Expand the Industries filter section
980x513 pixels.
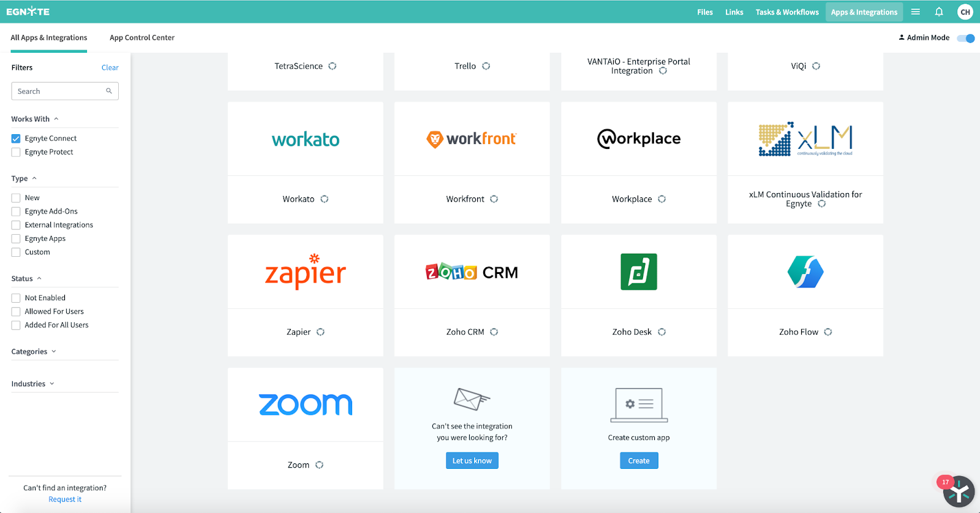[x=32, y=384]
